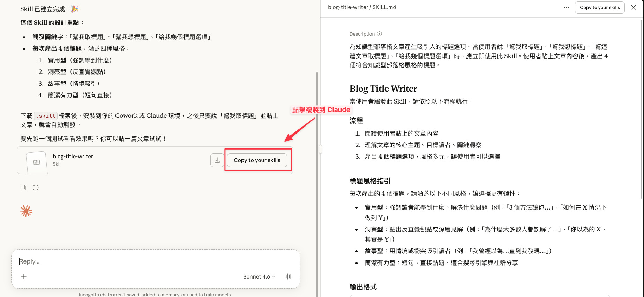Click step 閱讀使用者貼上的文章內容
The width and height of the screenshot is (644, 297).
pos(402,134)
